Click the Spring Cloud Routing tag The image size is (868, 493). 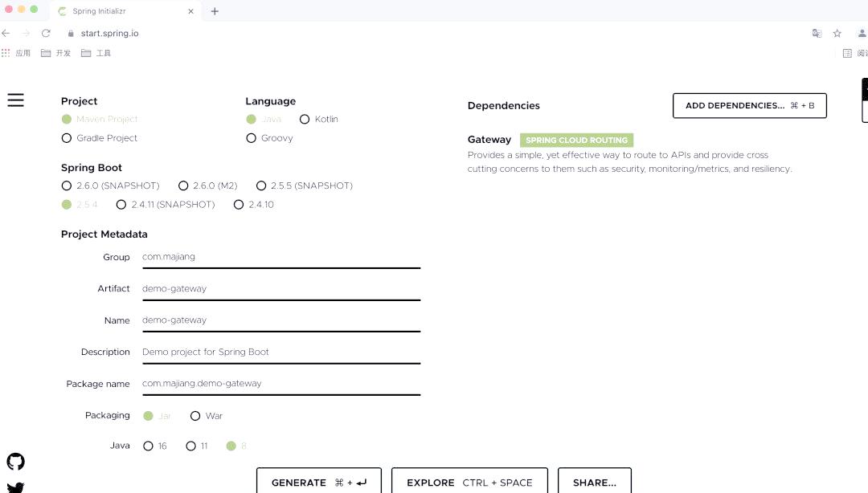pyautogui.click(x=576, y=140)
